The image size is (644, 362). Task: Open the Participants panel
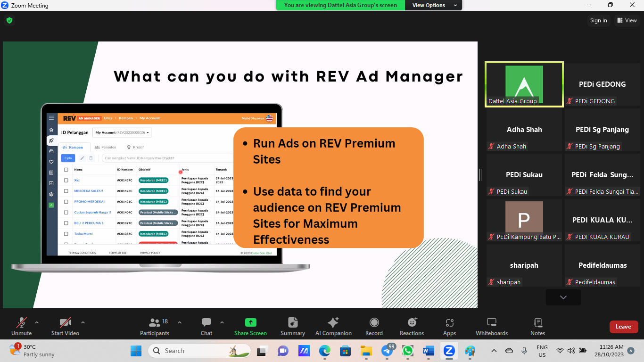click(x=155, y=327)
